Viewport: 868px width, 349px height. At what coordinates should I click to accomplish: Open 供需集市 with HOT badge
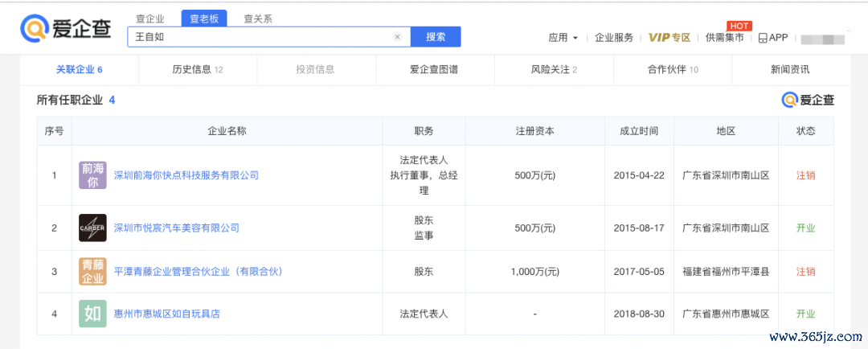(x=725, y=38)
